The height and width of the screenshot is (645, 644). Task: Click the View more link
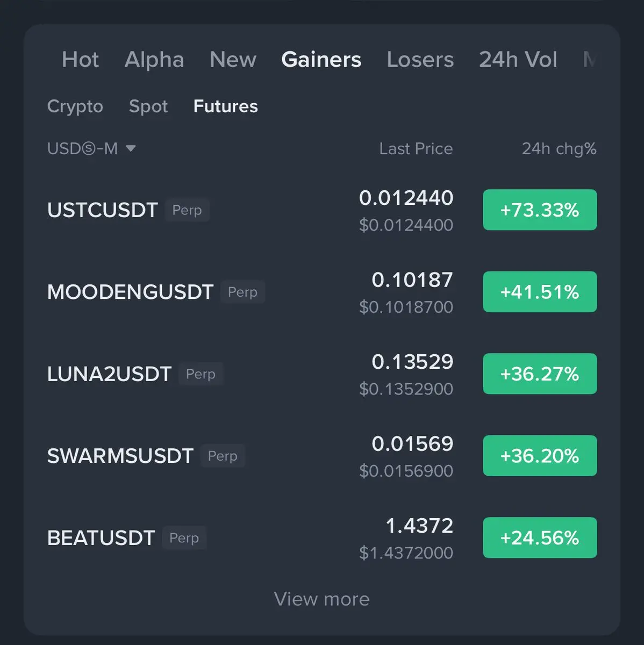click(322, 599)
